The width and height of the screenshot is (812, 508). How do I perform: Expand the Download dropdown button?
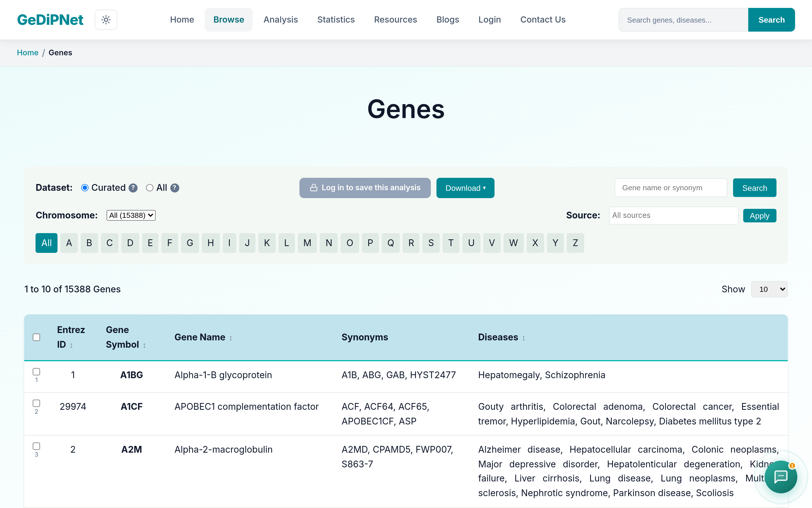[x=465, y=188]
